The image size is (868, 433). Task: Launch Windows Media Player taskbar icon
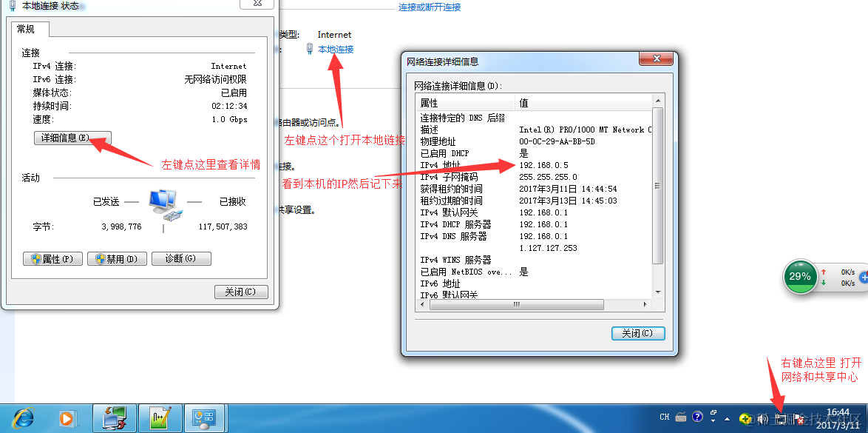tap(67, 418)
